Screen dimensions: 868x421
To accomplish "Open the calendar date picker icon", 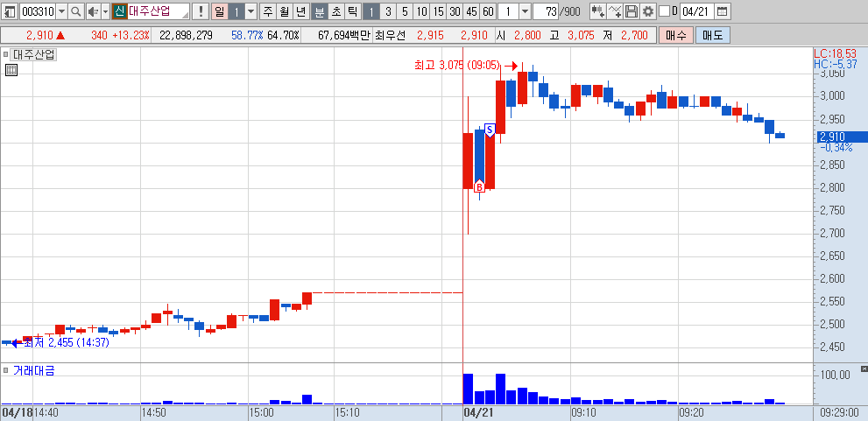I will click(x=722, y=11).
